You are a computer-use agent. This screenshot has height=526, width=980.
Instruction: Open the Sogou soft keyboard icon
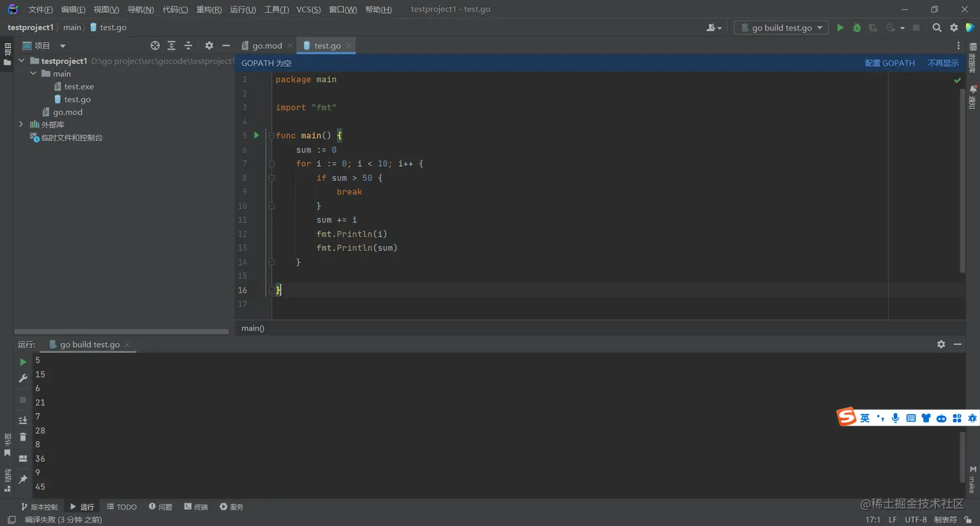(910, 418)
